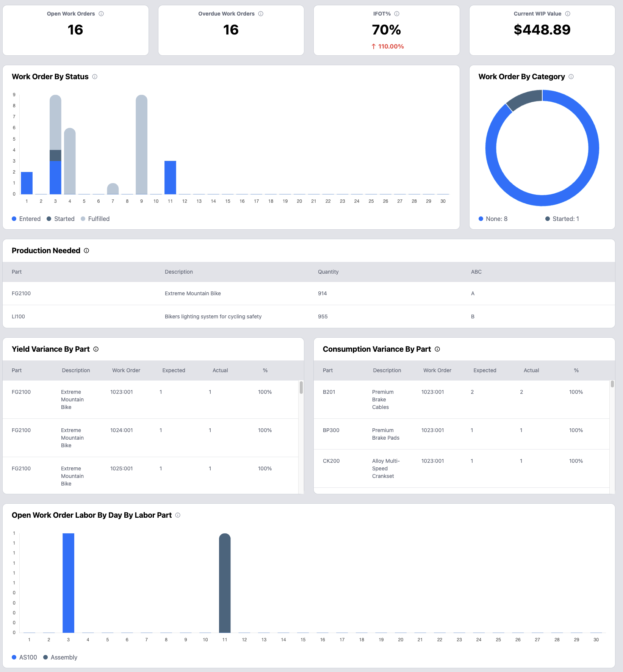Toggle the Entered legend in status chart

coord(26,219)
